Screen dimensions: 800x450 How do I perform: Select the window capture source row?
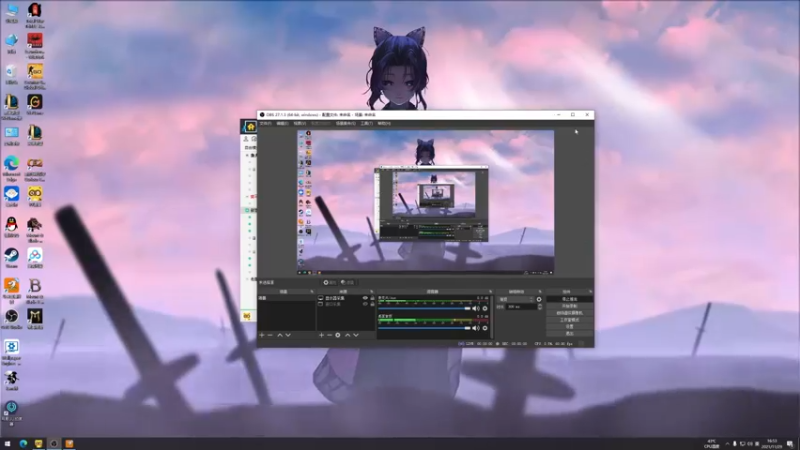click(346, 304)
